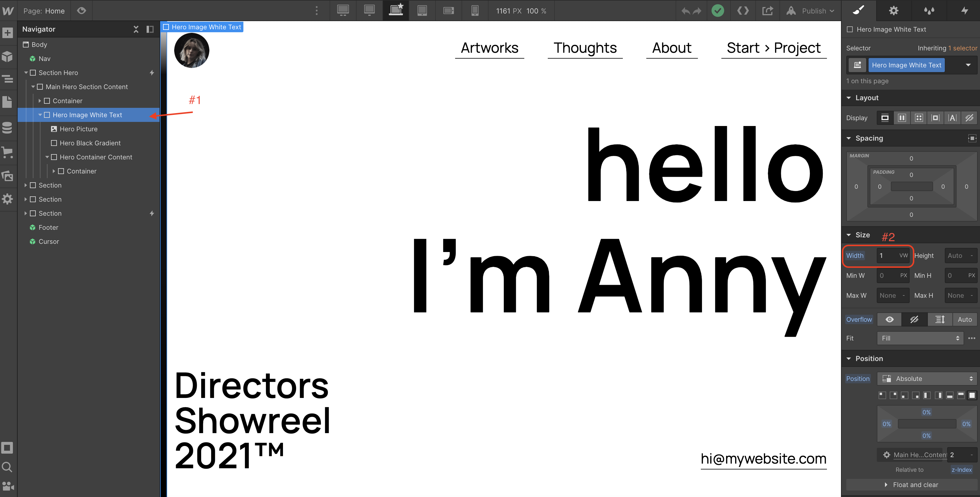Switch to the Style brush tab
The image size is (980, 497).
coord(859,11)
